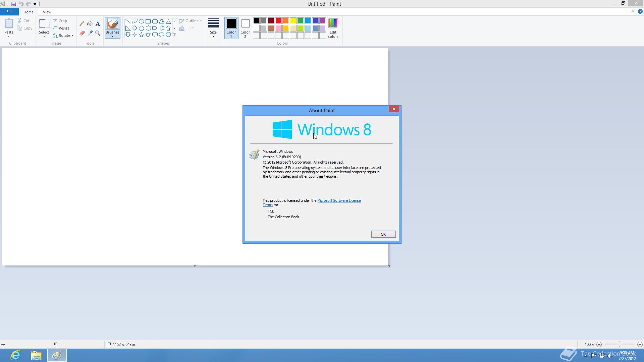This screenshot has height=362, width=644.
Task: Activate Color 1 selector
Action: (x=231, y=28)
